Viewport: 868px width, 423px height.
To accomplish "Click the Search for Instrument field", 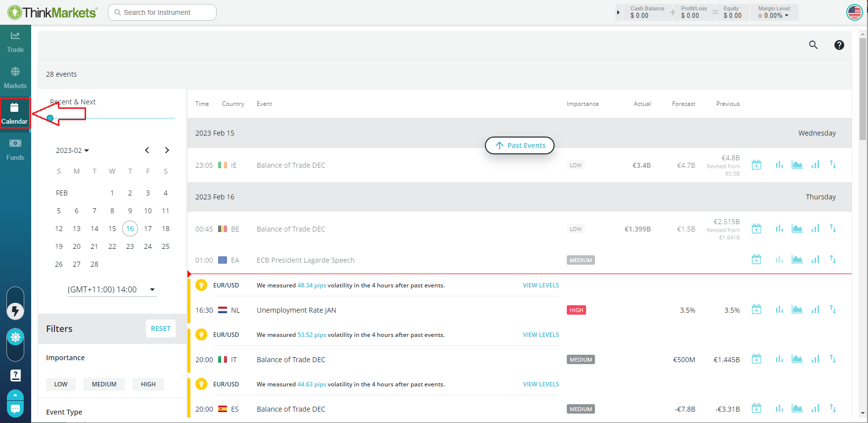I will click(162, 12).
